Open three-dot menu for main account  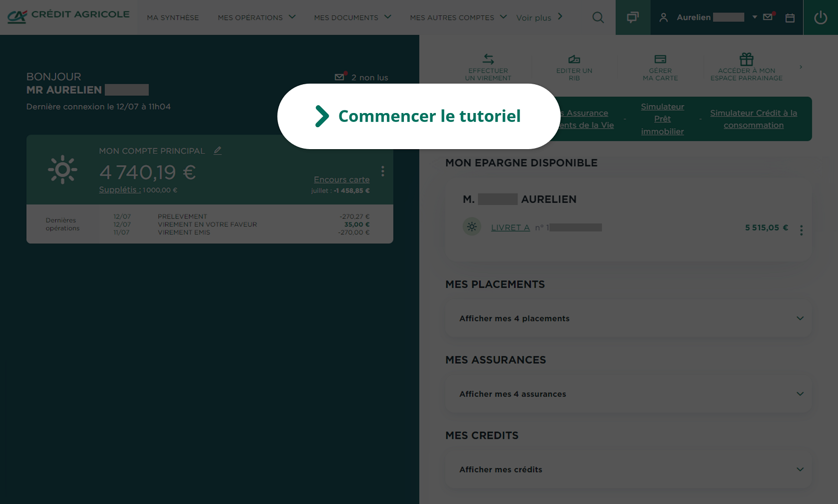383,172
